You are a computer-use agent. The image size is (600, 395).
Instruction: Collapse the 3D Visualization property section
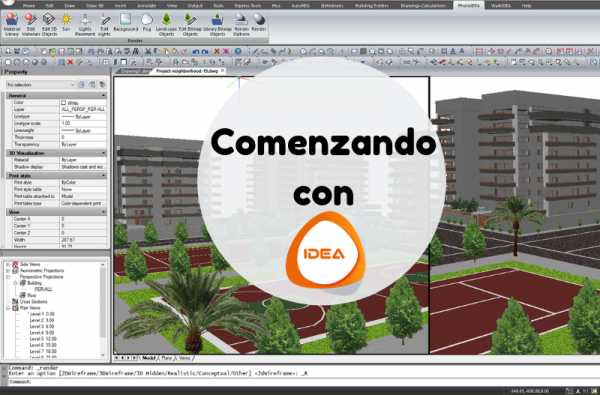pos(103,153)
